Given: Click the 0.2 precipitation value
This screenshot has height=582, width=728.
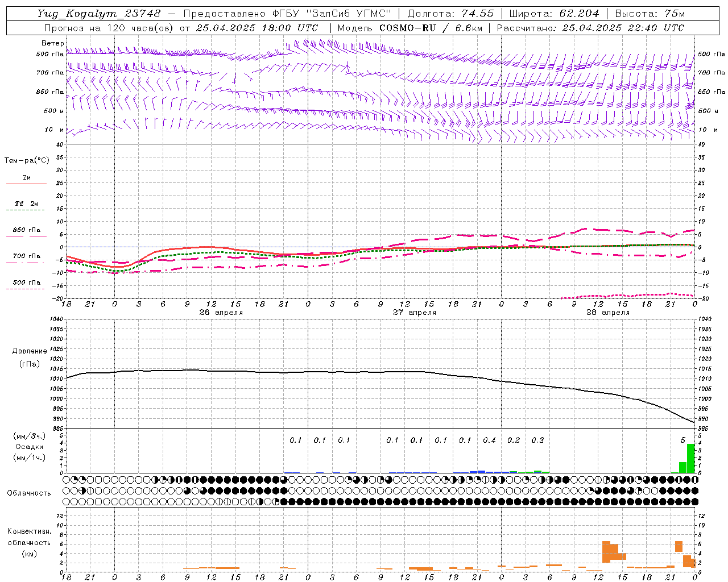Looking at the screenshot, I should [514, 440].
